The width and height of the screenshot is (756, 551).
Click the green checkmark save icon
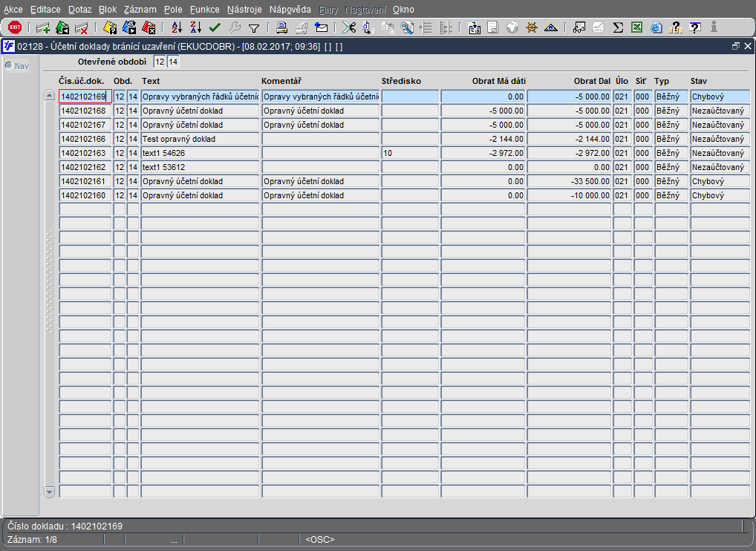pos(215,28)
